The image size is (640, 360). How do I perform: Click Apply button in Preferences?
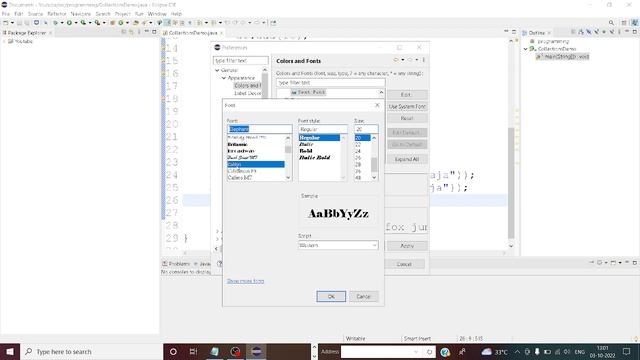(407, 246)
